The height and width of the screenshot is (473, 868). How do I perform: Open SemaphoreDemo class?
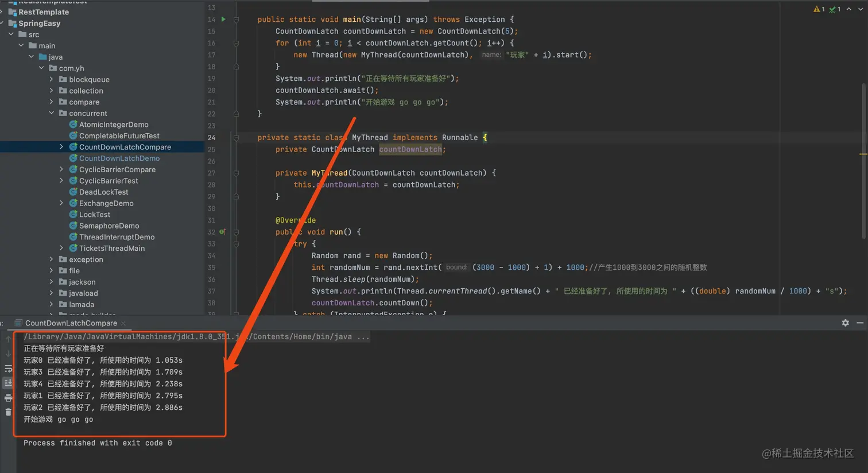click(x=109, y=226)
